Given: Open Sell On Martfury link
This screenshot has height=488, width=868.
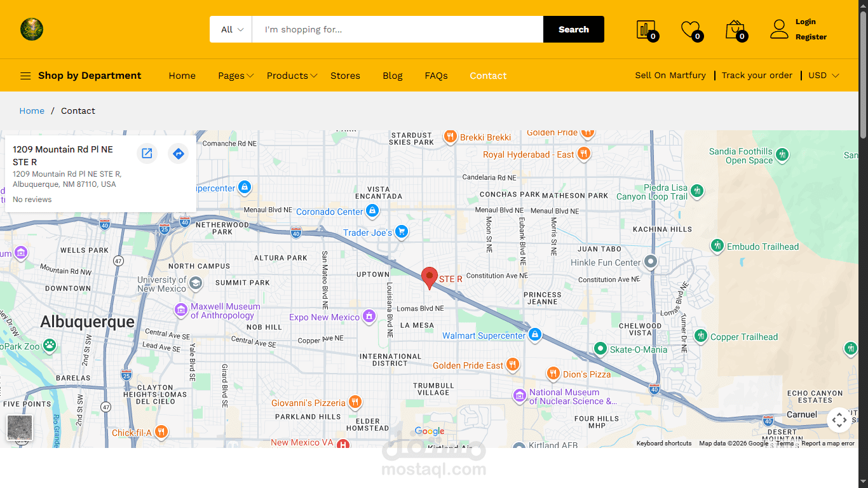Looking at the screenshot, I should pyautogui.click(x=670, y=75).
